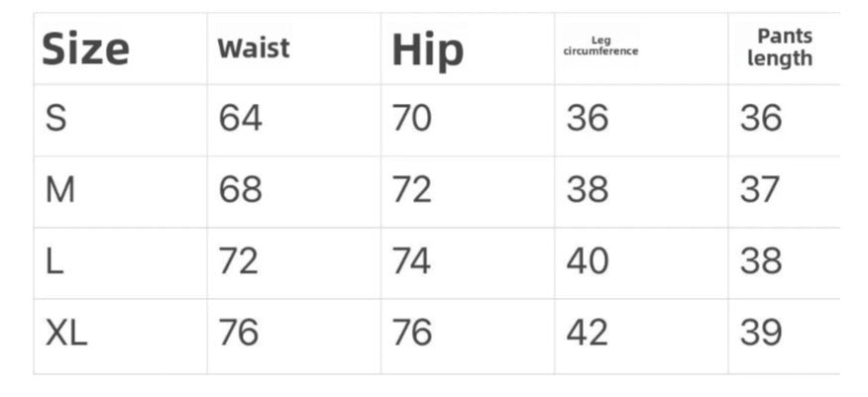This screenshot has width=868, height=397.
Task: Select the L size row label
Action: point(54,261)
